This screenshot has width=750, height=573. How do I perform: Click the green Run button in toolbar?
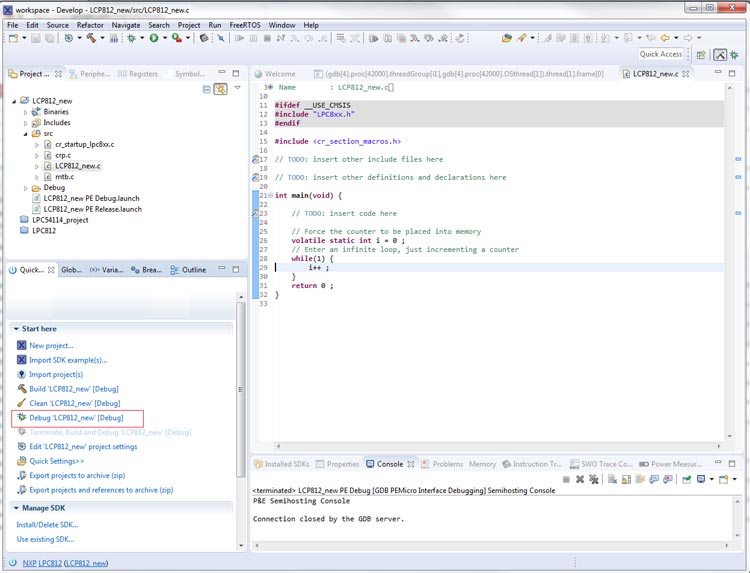click(153, 38)
